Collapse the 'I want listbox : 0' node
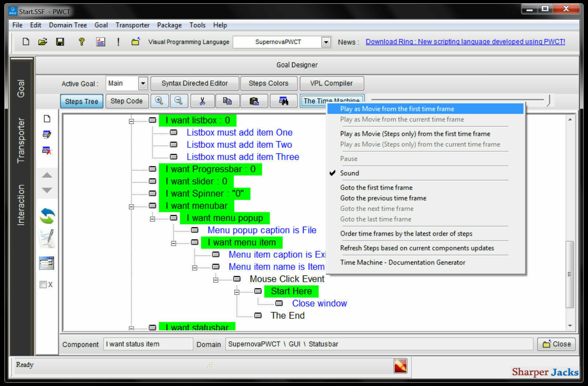This screenshot has height=386, width=588. [x=131, y=121]
